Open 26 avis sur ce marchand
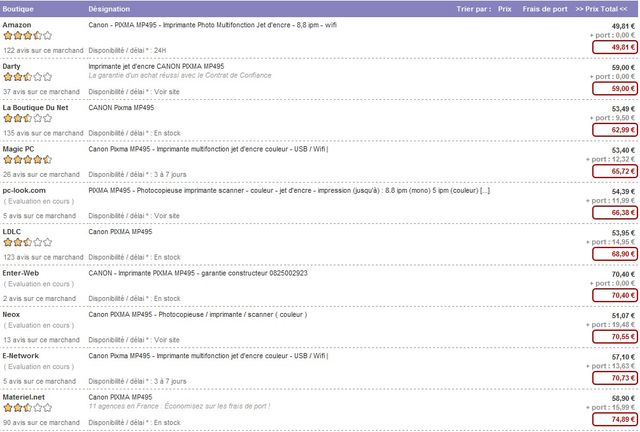 41,174
